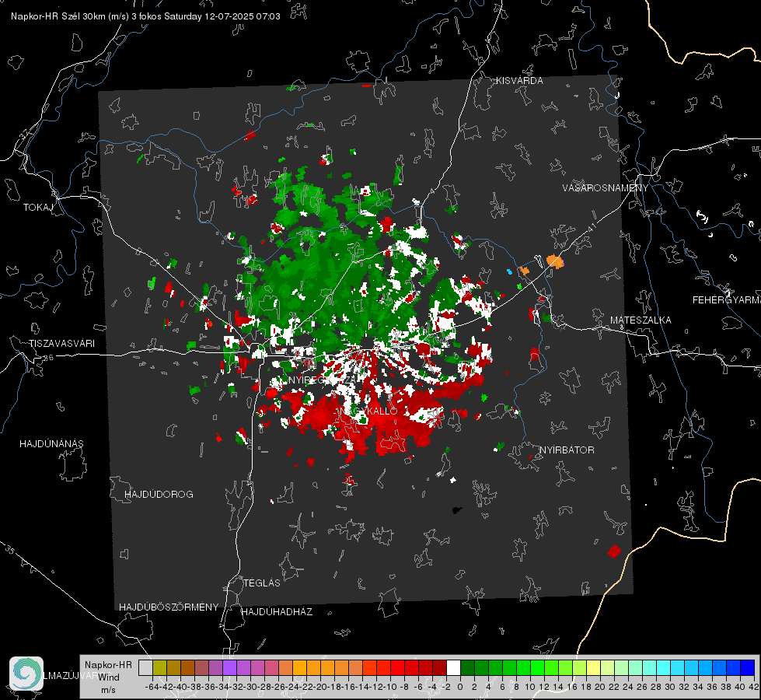Click the NYÍREGYHÁZA label near radar center
Viewport: 761px width, 700px height.
pos(323,380)
